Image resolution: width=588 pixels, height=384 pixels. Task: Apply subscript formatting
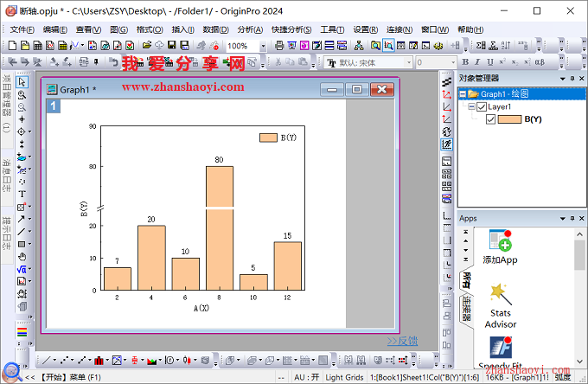[x=514, y=62]
